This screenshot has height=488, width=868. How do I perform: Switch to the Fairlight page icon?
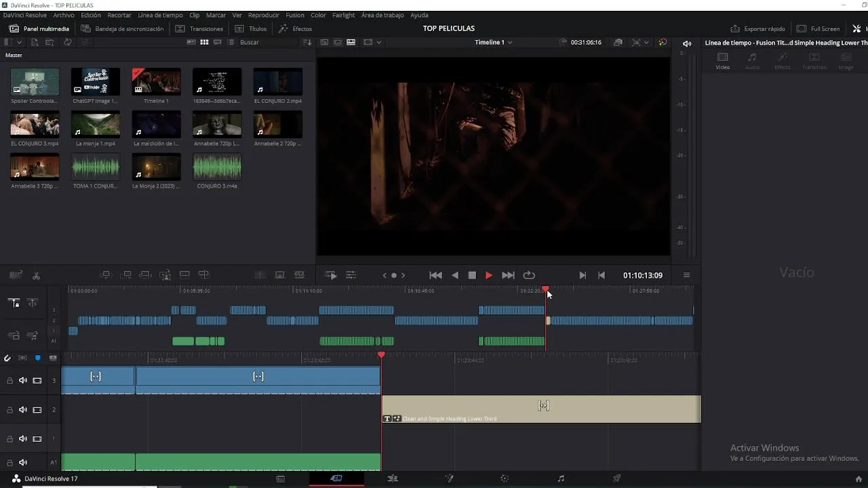tap(561, 479)
